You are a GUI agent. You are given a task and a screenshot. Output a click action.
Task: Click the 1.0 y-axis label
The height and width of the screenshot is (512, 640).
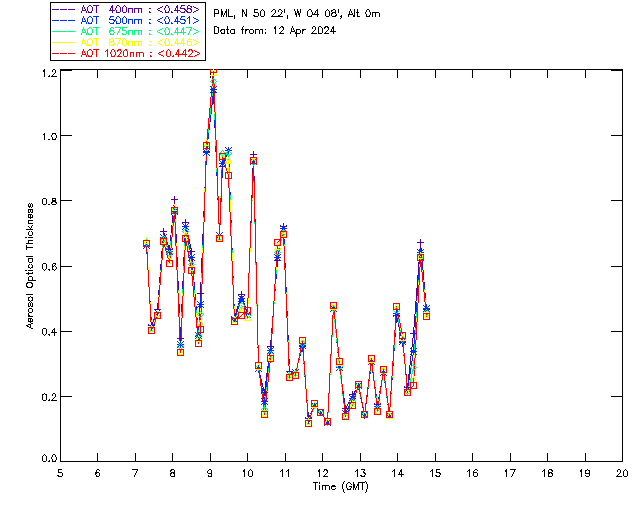click(x=49, y=136)
